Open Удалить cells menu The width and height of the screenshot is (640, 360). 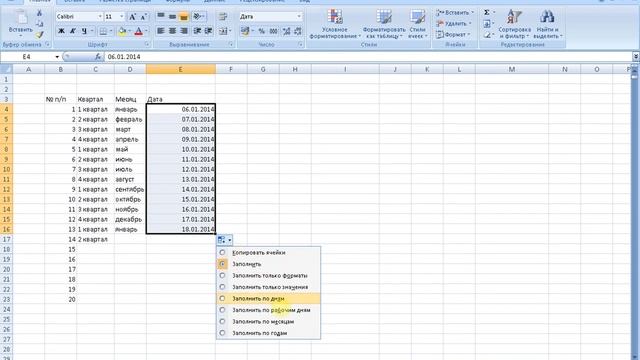454,24
